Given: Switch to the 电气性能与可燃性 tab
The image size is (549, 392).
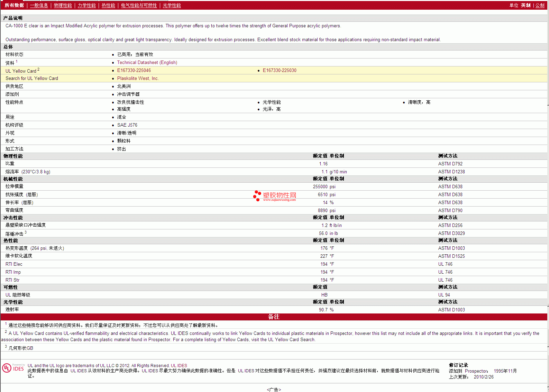Looking at the screenshot, I should (x=139, y=5).
